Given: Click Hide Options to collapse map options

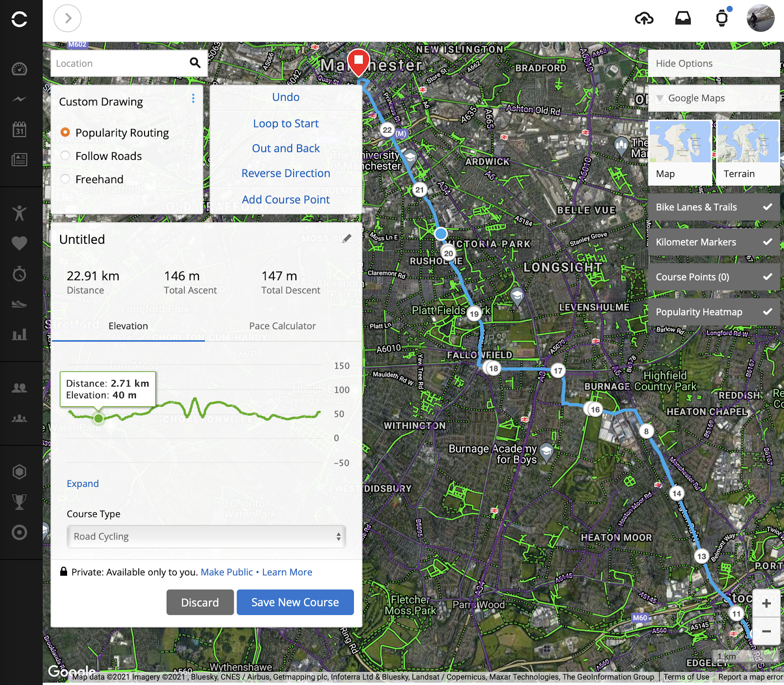Looking at the screenshot, I should (x=714, y=63).
